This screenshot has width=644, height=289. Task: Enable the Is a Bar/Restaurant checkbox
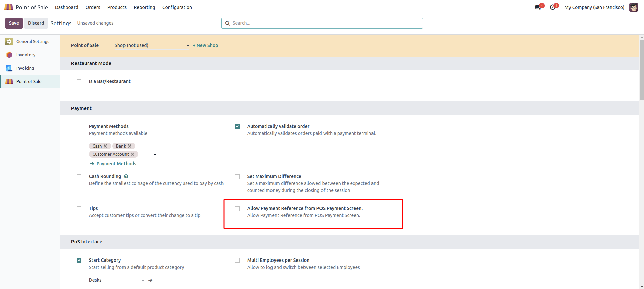(x=79, y=82)
